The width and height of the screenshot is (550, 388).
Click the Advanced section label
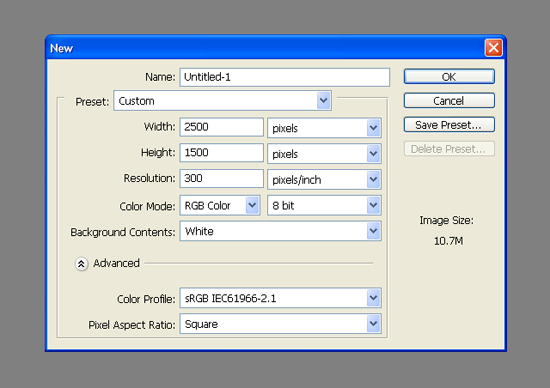click(116, 263)
